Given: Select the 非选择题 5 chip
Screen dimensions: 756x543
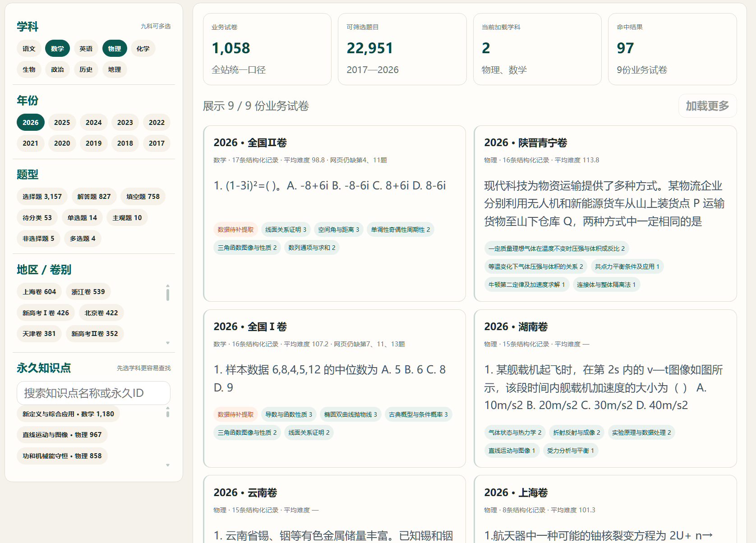Looking at the screenshot, I should click(x=38, y=239).
